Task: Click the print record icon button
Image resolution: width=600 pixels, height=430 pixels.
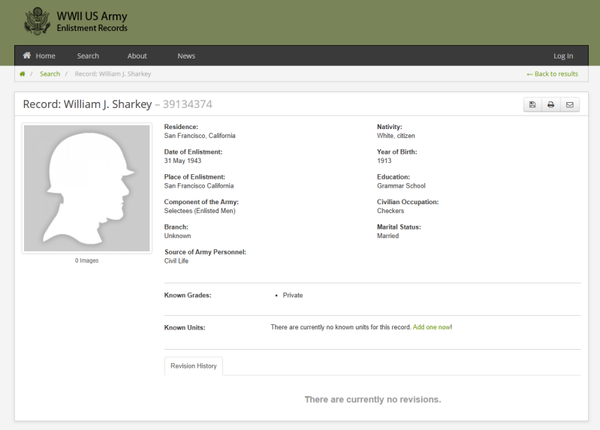Action: (x=551, y=104)
